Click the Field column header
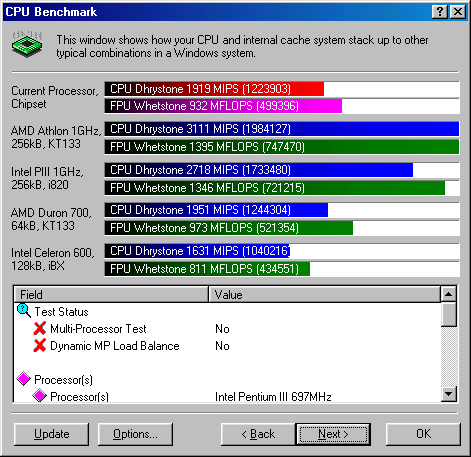The height and width of the screenshot is (457, 471). click(111, 294)
